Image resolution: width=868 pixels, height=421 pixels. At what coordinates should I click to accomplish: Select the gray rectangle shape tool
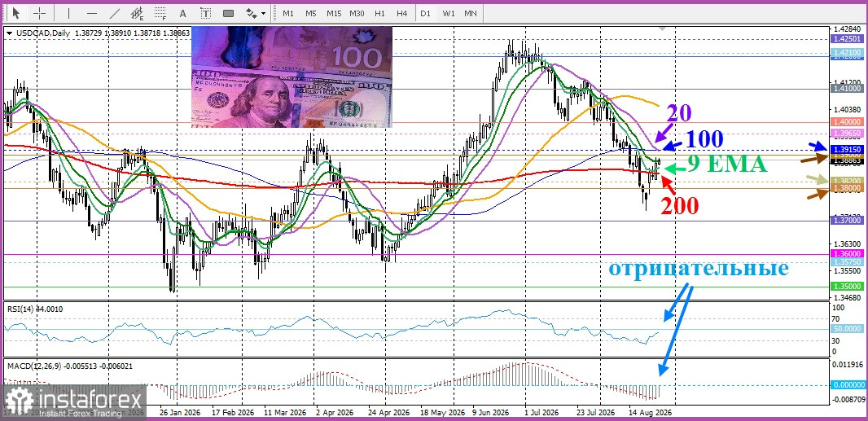click(229, 13)
